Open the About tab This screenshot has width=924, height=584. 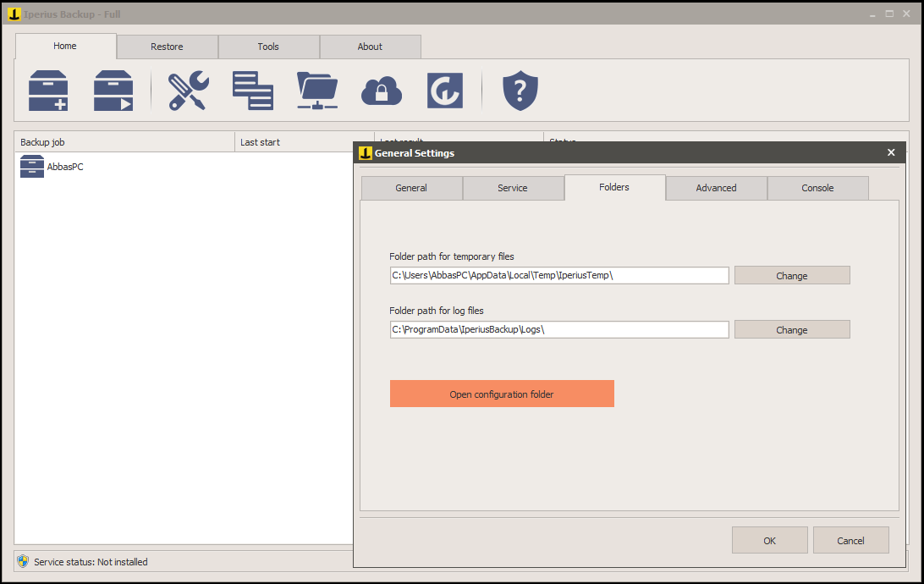click(370, 47)
